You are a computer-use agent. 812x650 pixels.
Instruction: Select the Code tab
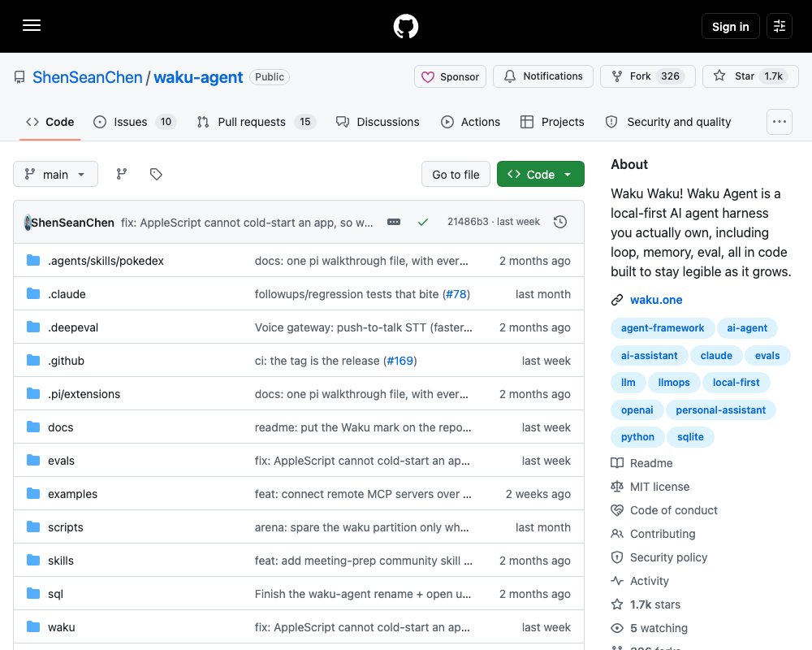(50, 122)
